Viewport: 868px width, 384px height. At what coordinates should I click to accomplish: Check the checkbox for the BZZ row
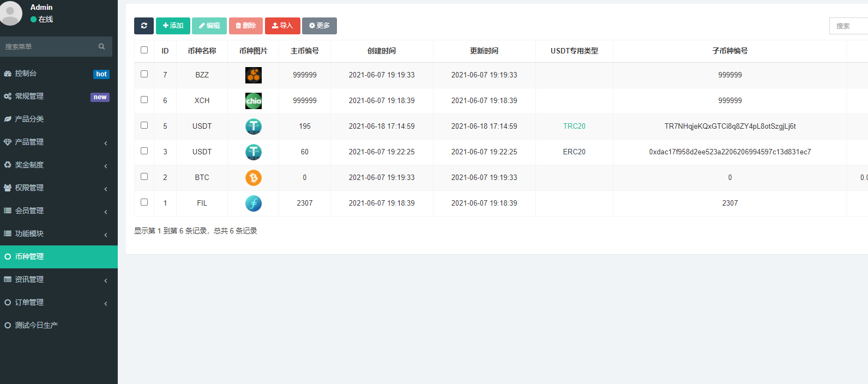tap(144, 74)
